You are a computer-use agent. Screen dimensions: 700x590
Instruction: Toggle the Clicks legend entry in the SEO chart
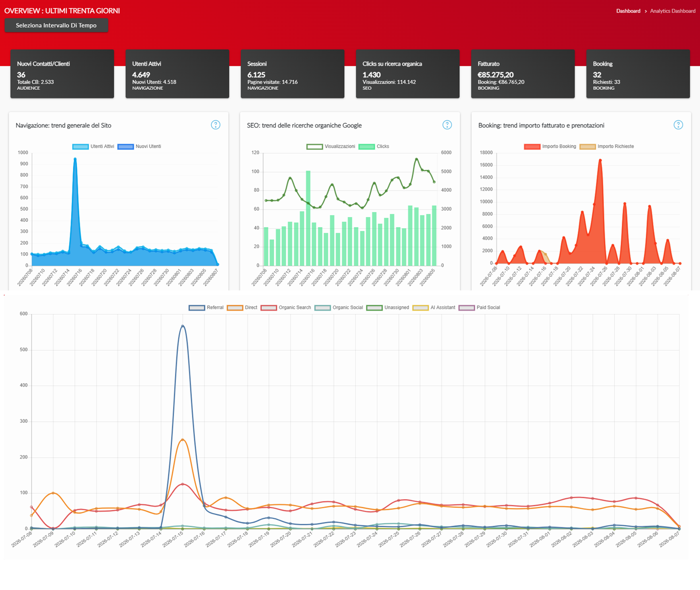[374, 146]
